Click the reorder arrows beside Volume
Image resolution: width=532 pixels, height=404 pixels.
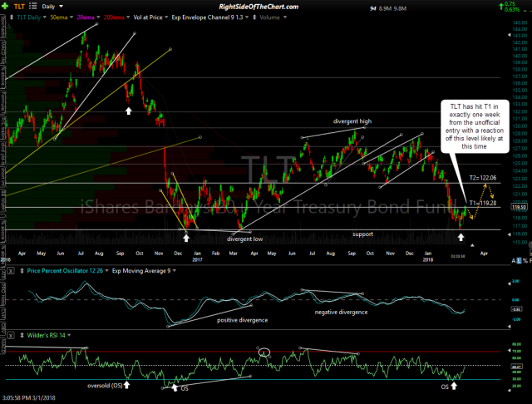254,17
